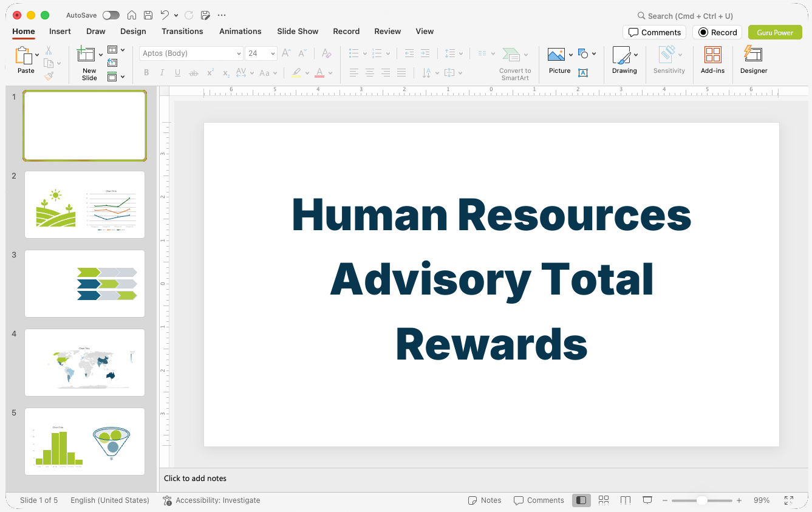Switch to Slide Sorter view
The width and height of the screenshot is (812, 512).
tap(604, 500)
